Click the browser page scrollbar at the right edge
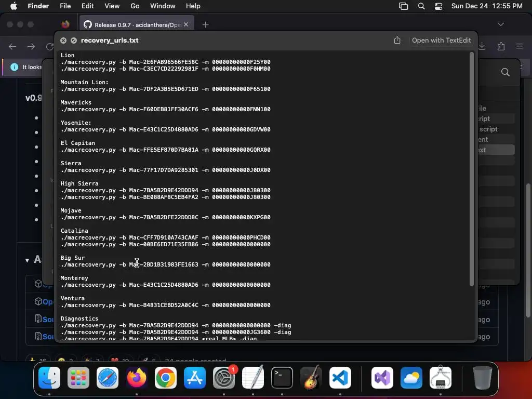 [x=528, y=250]
